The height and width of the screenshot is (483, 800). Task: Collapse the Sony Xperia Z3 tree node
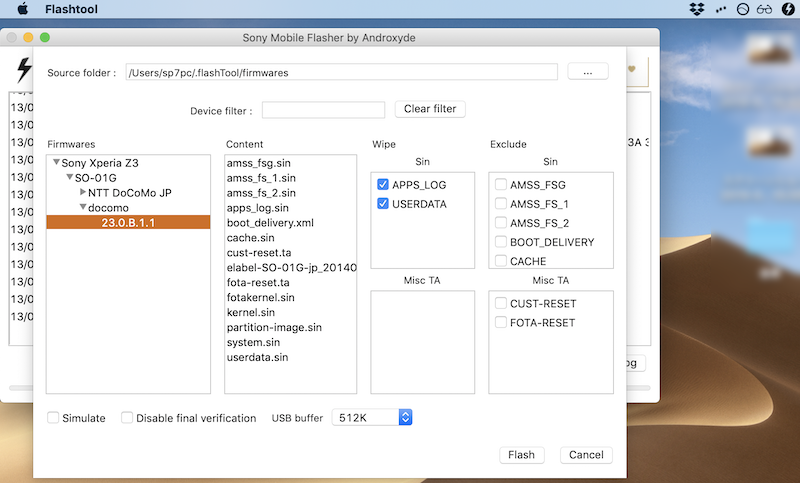point(56,162)
